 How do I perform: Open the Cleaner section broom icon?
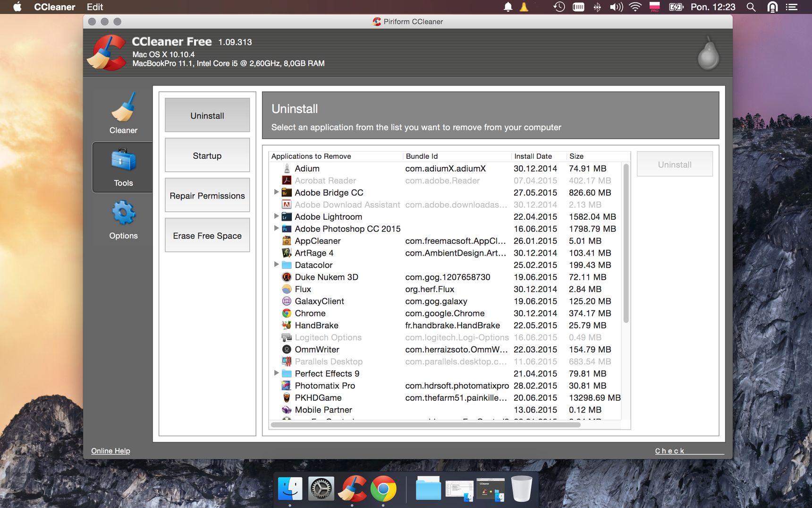[124, 106]
